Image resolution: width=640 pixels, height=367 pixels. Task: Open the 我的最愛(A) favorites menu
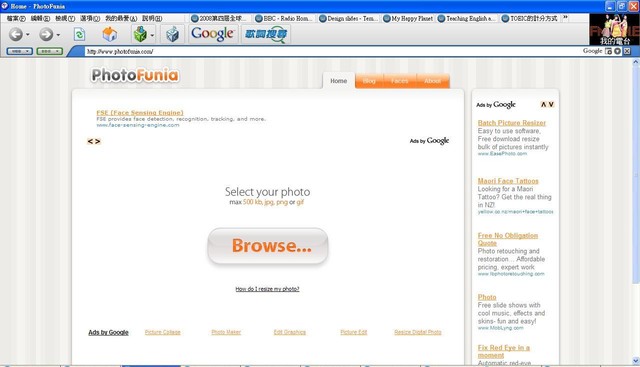click(x=121, y=18)
